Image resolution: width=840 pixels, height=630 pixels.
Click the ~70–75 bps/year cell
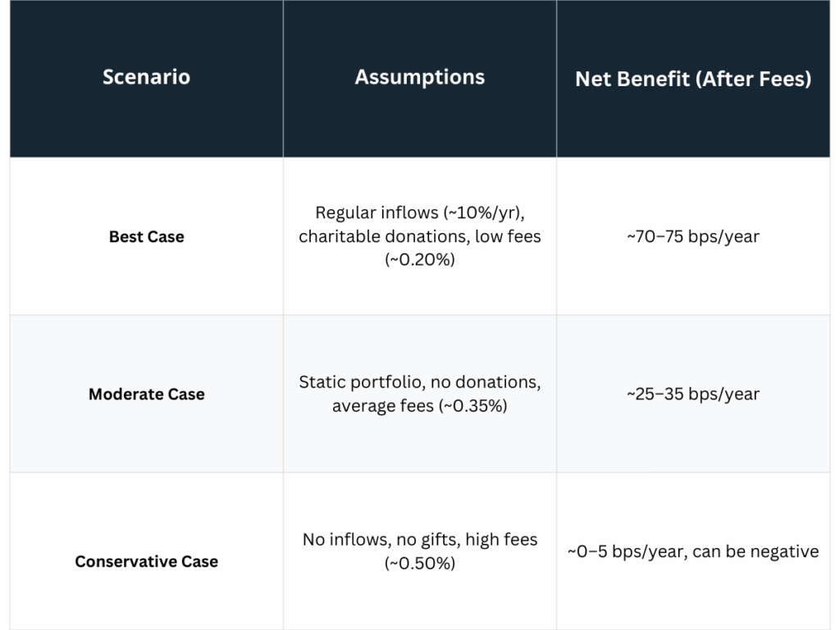[x=693, y=236]
